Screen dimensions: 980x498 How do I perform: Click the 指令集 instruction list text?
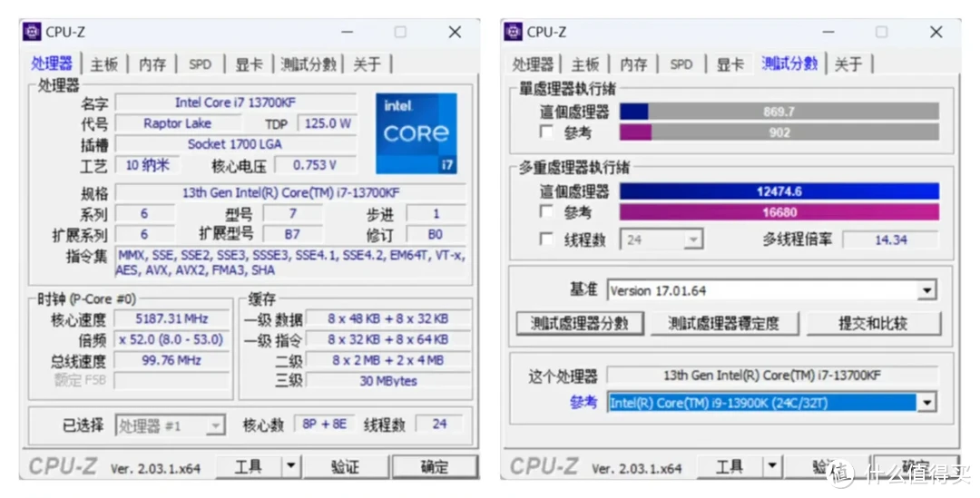click(x=290, y=262)
